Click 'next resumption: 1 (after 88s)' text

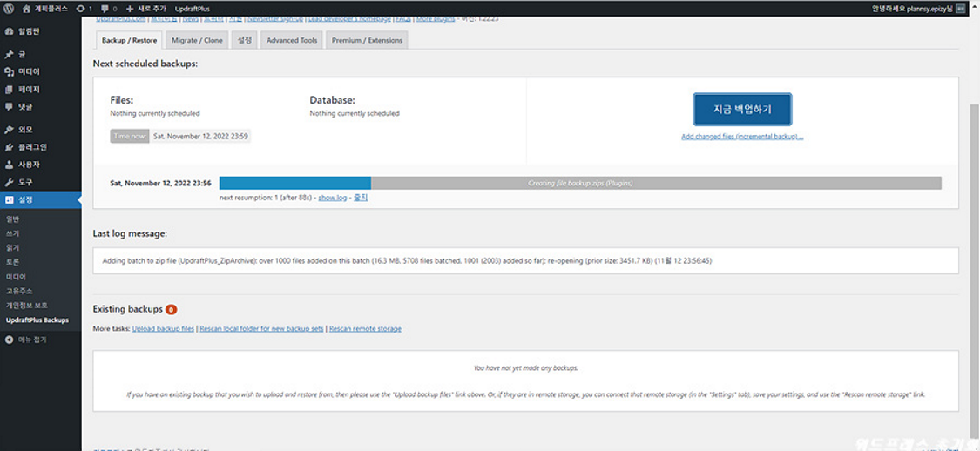coord(266,198)
